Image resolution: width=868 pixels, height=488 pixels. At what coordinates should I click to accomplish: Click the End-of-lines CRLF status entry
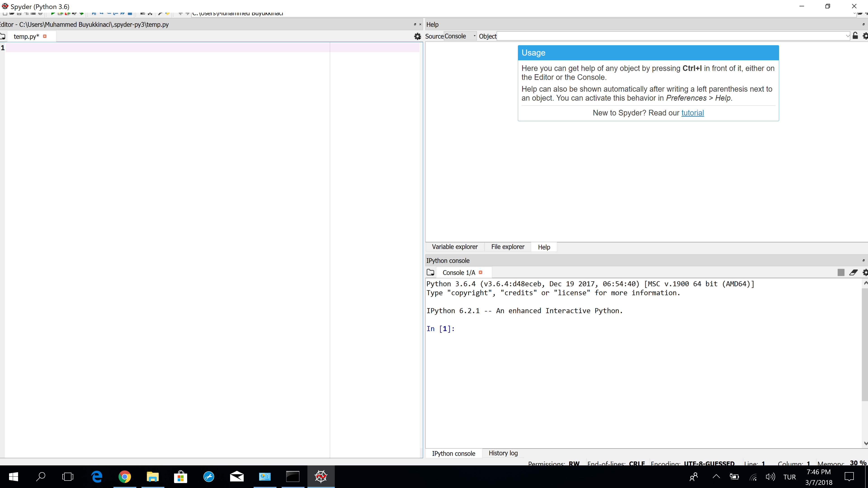(616, 463)
